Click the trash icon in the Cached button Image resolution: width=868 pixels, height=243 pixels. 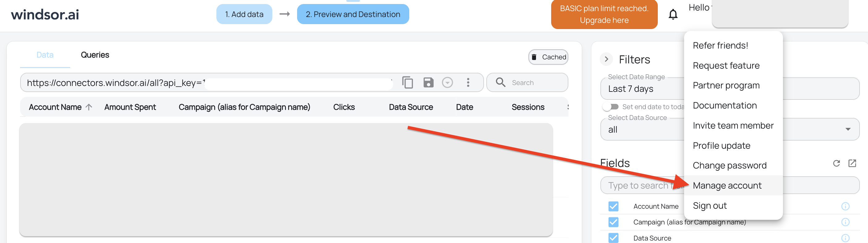point(534,57)
